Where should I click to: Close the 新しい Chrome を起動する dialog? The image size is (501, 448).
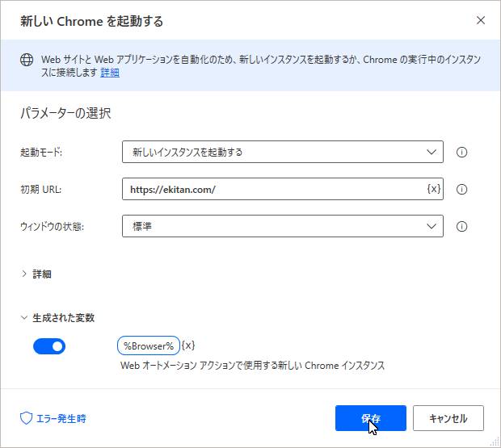481,20
